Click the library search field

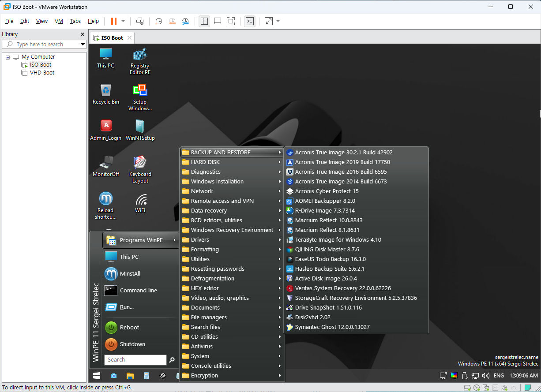pos(44,45)
